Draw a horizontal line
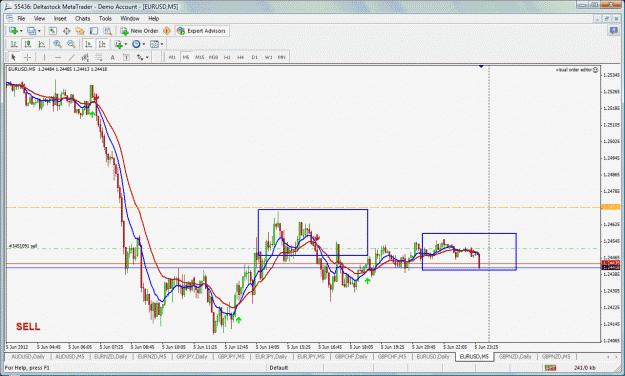 (x=58, y=57)
